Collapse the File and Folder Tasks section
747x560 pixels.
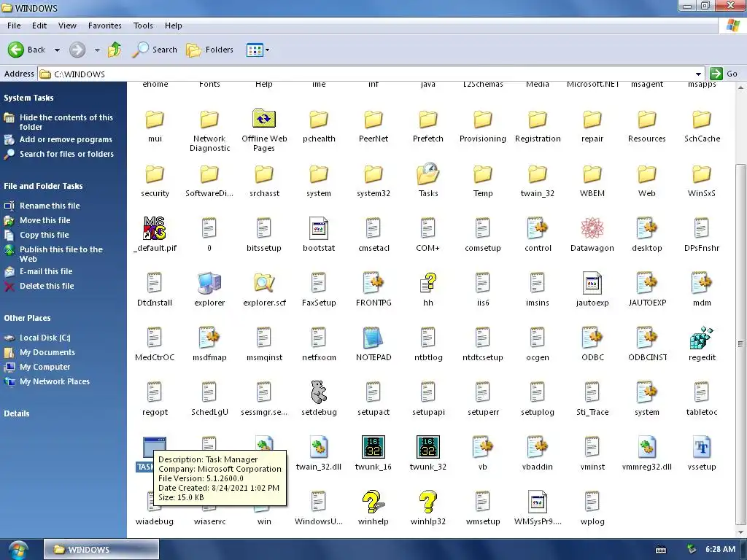(x=43, y=186)
